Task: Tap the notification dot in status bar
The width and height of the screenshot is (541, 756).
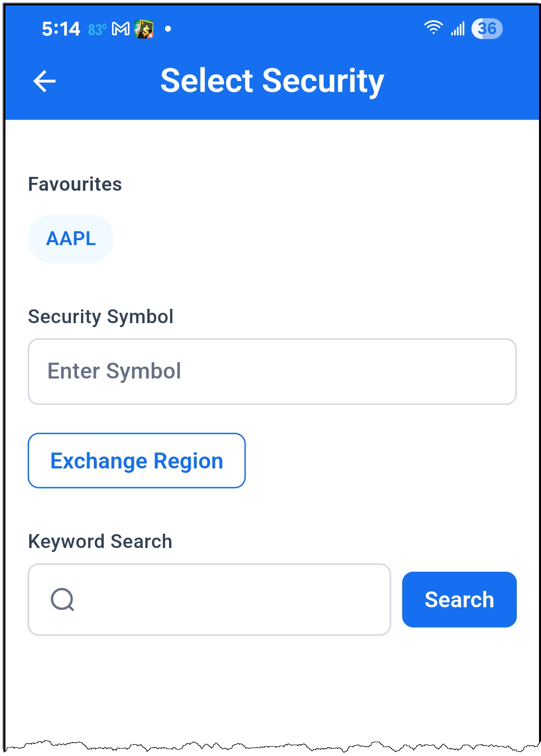Action: [x=168, y=29]
